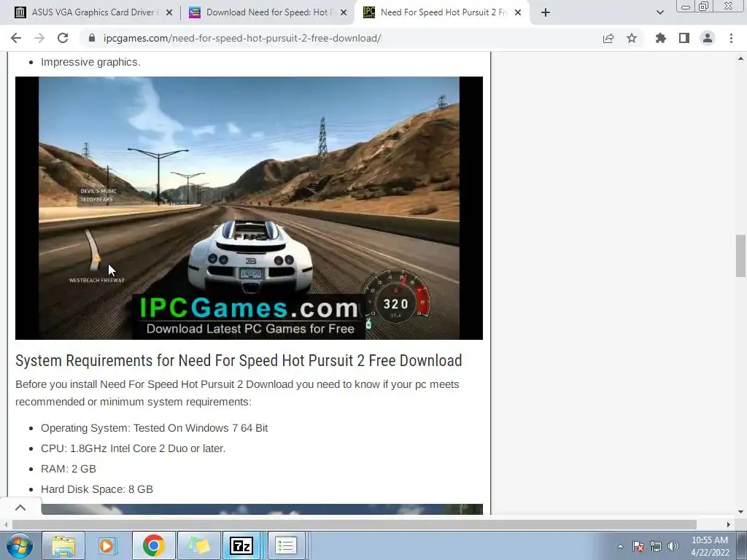
Task: Reload the current page
Action: [x=63, y=38]
